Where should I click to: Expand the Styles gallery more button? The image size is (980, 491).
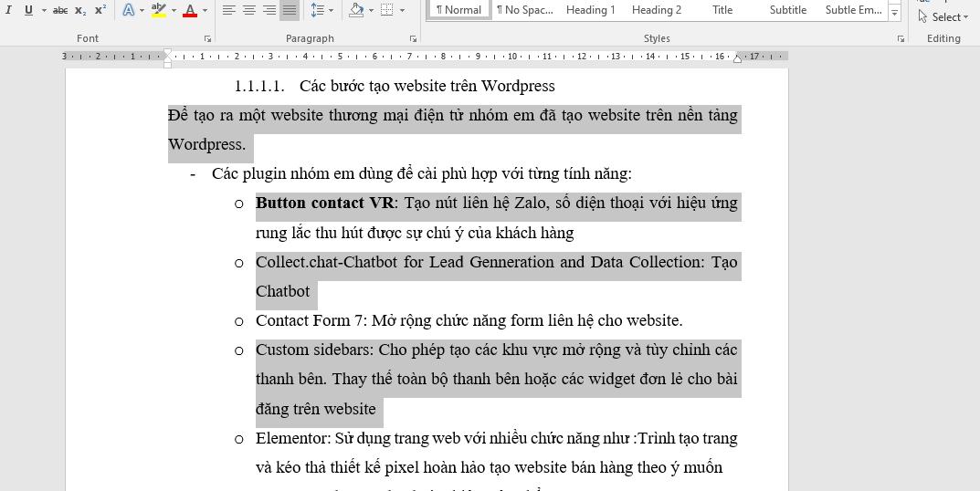point(895,13)
